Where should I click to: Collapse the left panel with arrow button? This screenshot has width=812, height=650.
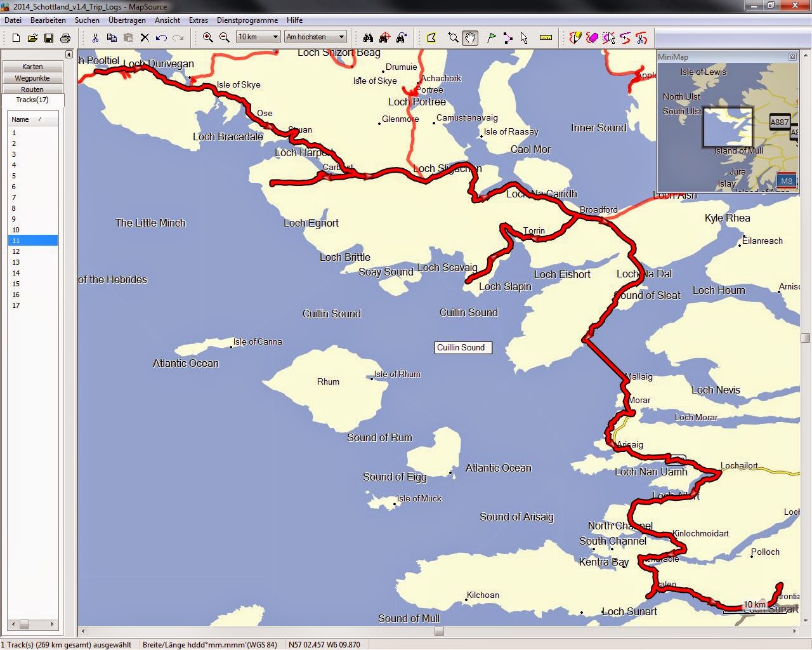tap(69, 55)
